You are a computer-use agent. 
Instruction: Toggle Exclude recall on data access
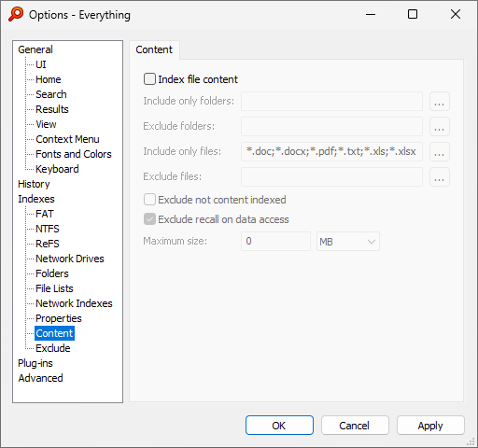click(x=149, y=219)
